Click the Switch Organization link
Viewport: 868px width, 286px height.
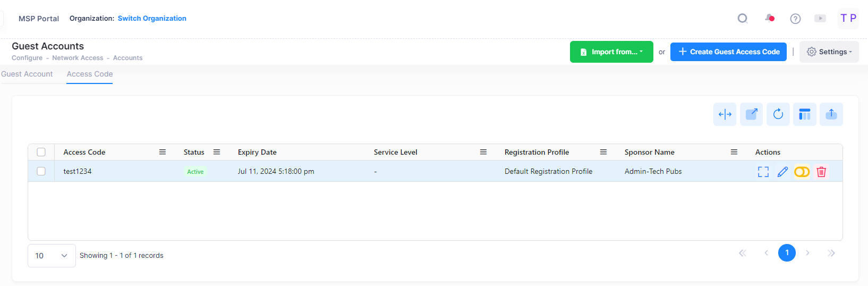click(x=152, y=19)
